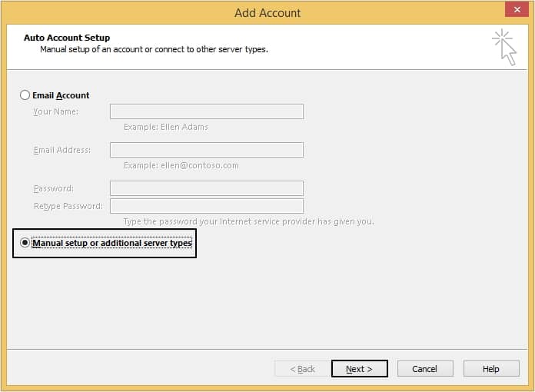The image size is (535, 392).
Task: Click the Next button
Action: tap(359, 369)
